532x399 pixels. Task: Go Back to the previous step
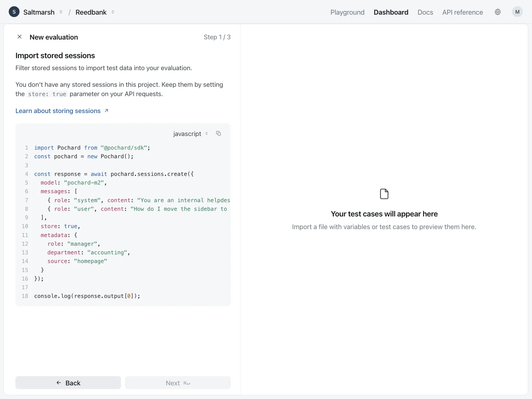(x=68, y=383)
